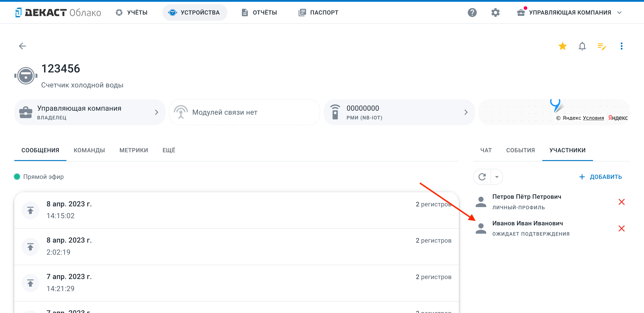644x313 pixels.
Task: Open the Yandex map thumbnail
Action: (554, 112)
